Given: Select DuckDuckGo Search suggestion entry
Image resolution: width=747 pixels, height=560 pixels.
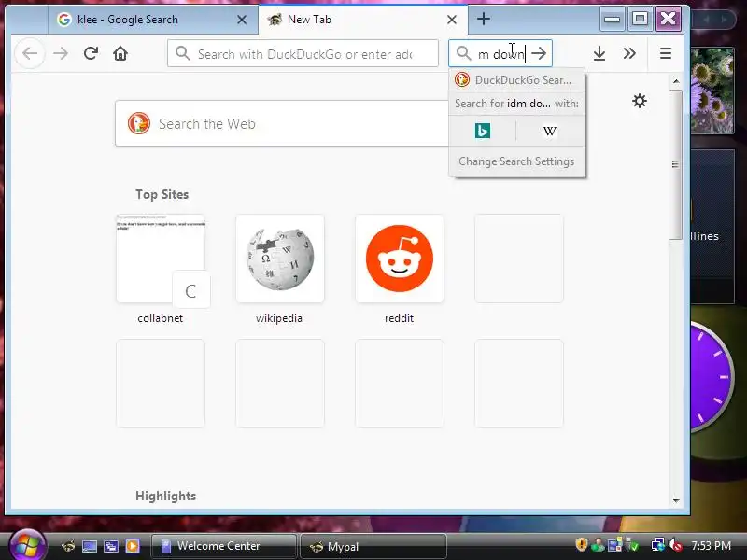Looking at the screenshot, I should 516,80.
